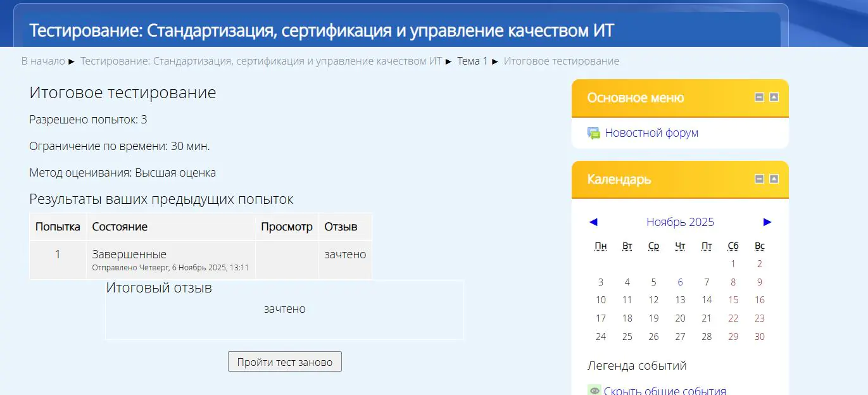
Task: Click Скрыть общие события link
Action: [x=665, y=391]
